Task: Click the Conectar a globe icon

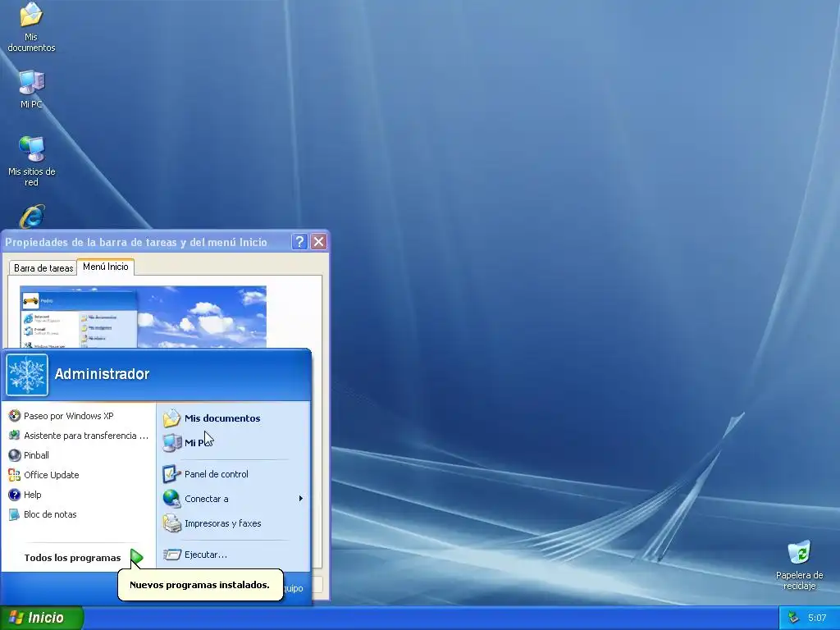Action: 171,499
